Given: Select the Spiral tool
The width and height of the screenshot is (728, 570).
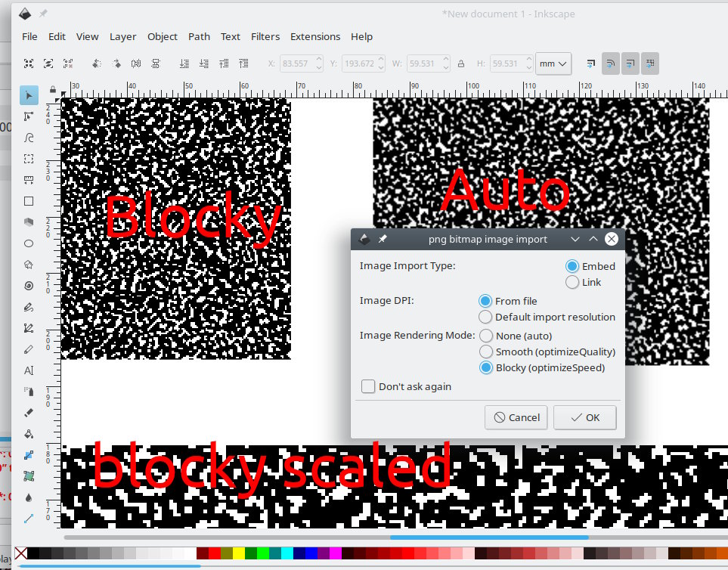Looking at the screenshot, I should (29, 286).
